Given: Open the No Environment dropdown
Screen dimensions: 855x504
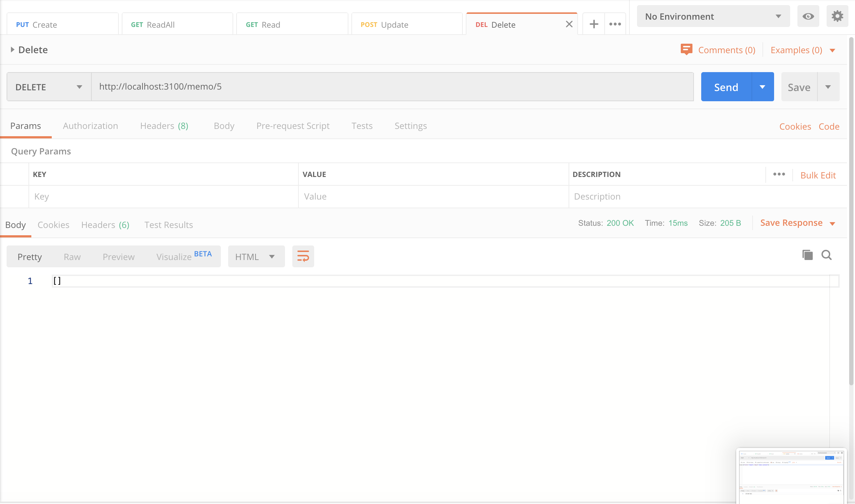Looking at the screenshot, I should [713, 16].
